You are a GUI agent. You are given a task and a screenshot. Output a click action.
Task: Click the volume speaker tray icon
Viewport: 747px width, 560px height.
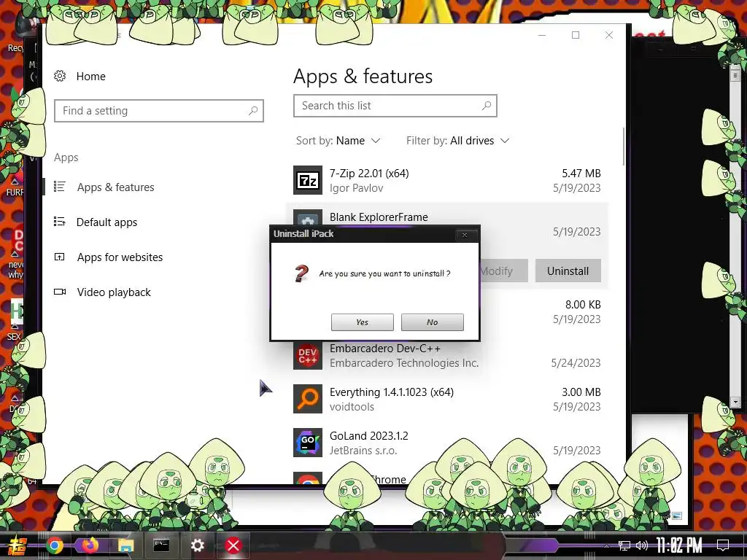tap(642, 545)
